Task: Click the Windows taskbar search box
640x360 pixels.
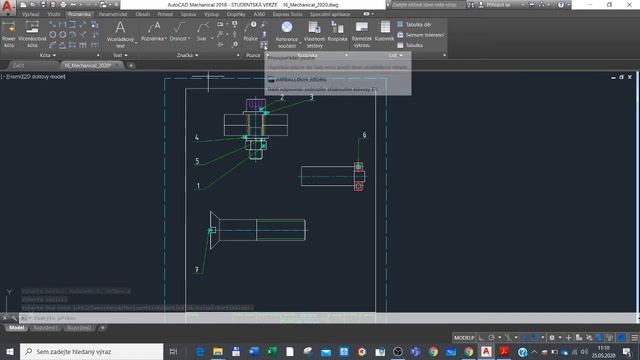Action: 91,351
